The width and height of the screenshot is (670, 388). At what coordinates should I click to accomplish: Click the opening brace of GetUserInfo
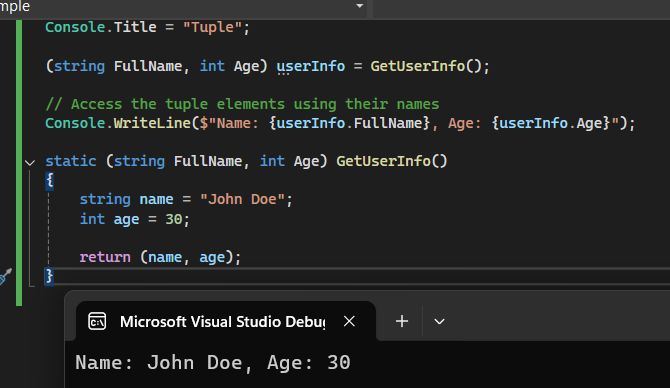click(x=49, y=180)
